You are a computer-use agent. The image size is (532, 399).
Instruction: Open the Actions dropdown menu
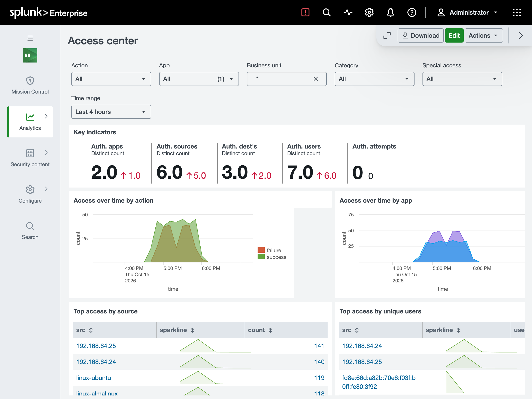[484, 36]
